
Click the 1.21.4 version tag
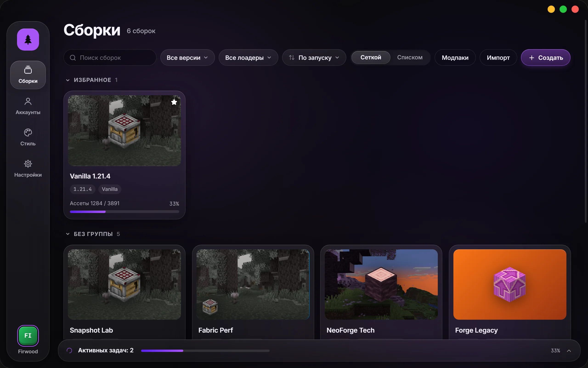pyautogui.click(x=83, y=189)
